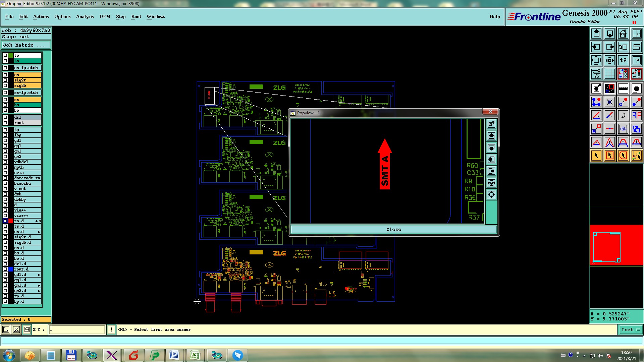The image size is (644, 362).
Task: Click the Close button in Popview
Action: point(393,230)
